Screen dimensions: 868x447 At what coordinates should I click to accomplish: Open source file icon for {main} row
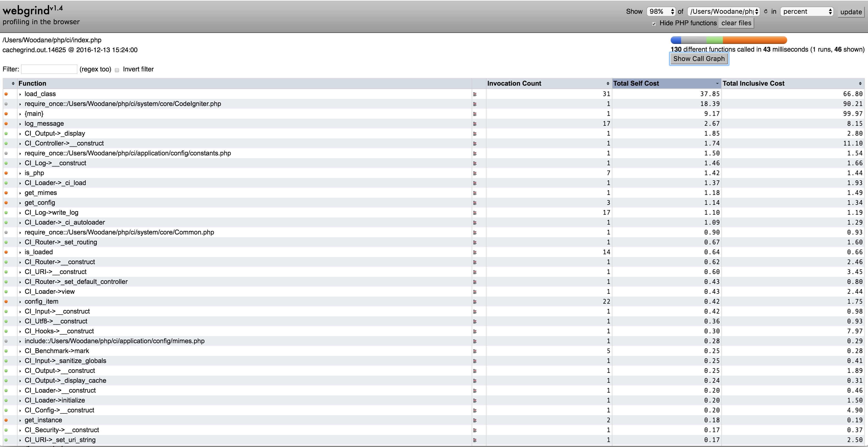[x=475, y=114]
